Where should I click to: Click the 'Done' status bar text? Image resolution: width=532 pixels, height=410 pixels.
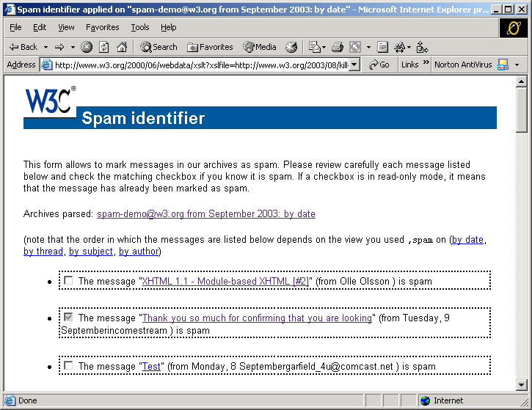tap(27, 400)
